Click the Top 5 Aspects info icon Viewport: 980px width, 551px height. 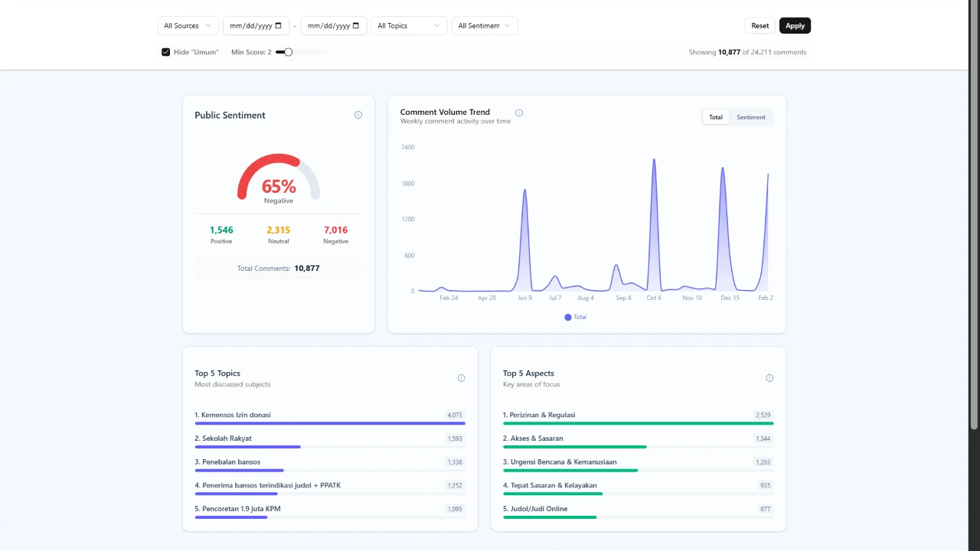[x=769, y=377]
